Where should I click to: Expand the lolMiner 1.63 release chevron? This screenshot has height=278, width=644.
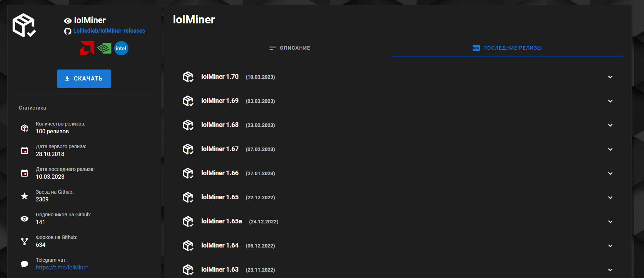pyautogui.click(x=610, y=270)
